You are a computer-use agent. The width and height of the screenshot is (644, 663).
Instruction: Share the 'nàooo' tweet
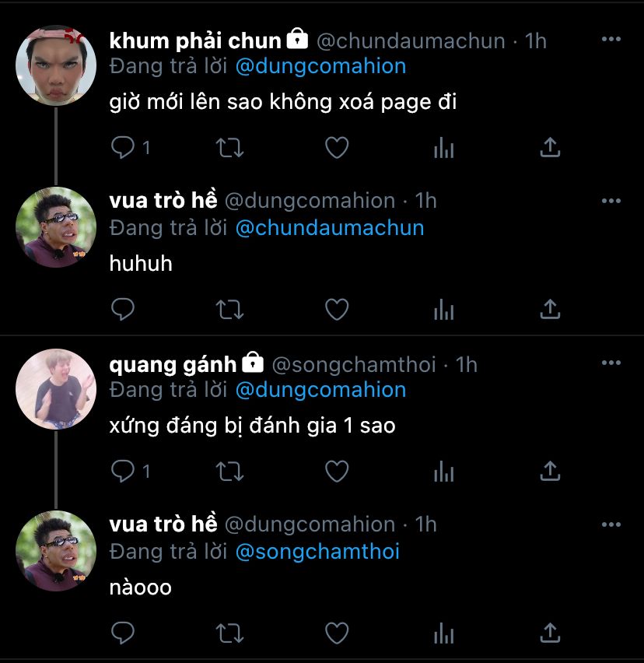click(550, 633)
